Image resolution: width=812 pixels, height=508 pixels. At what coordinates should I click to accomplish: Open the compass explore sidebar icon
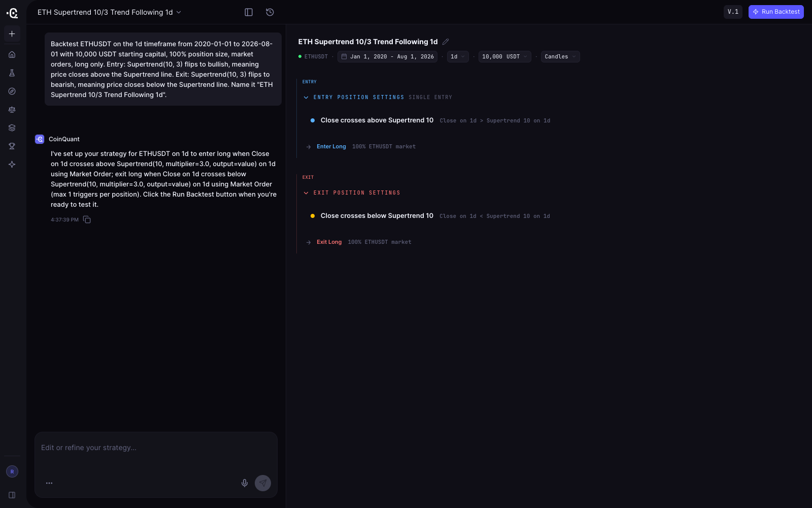click(12, 91)
